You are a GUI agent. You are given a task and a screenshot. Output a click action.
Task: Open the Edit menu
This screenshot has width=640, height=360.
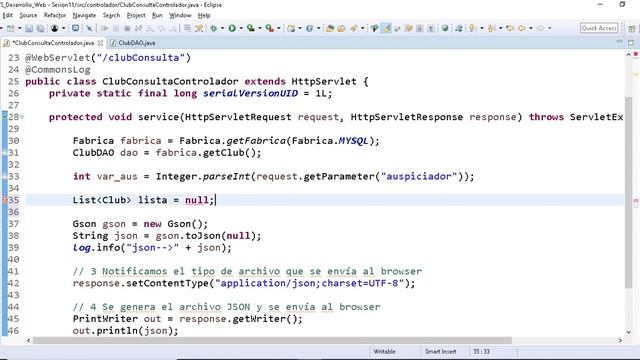click(x=7, y=16)
